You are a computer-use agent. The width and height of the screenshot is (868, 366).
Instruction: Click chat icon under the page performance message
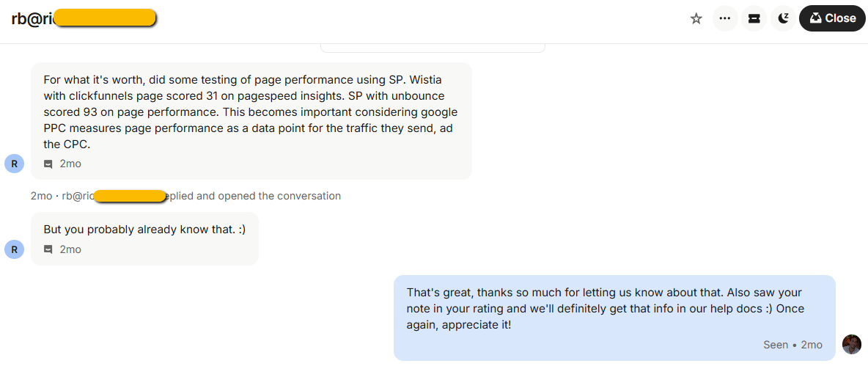[x=48, y=164]
